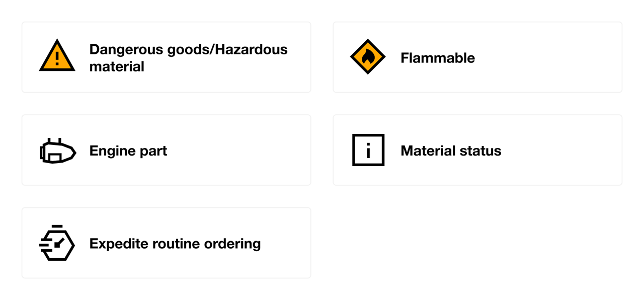This screenshot has width=644, height=300.
Task: Click the orange warning triangle icon
Action: (x=57, y=56)
